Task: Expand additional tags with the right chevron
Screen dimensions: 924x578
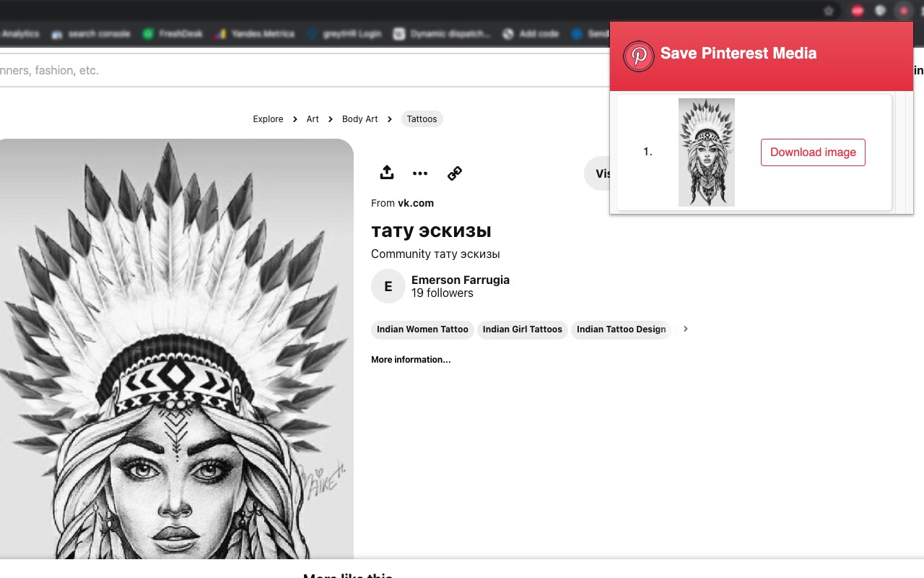Action: [685, 329]
